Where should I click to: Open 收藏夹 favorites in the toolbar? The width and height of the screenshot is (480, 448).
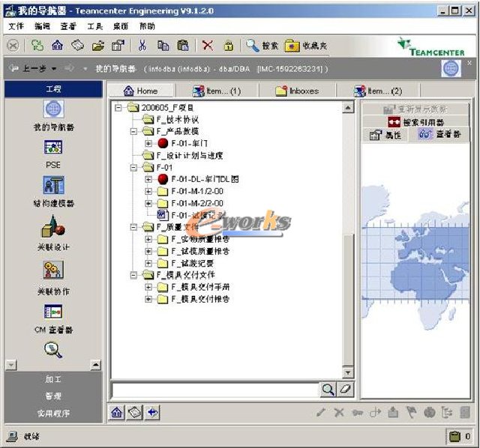304,46
